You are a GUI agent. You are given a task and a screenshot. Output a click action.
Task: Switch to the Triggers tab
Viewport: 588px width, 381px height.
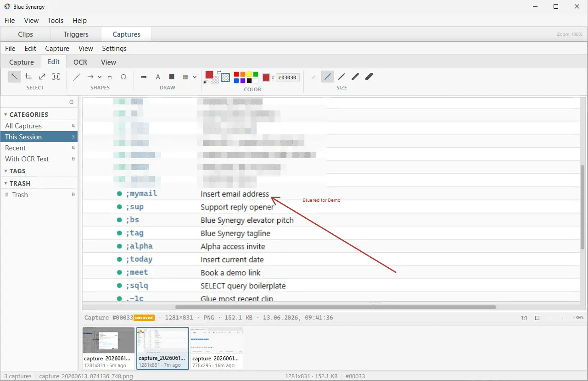click(x=76, y=34)
